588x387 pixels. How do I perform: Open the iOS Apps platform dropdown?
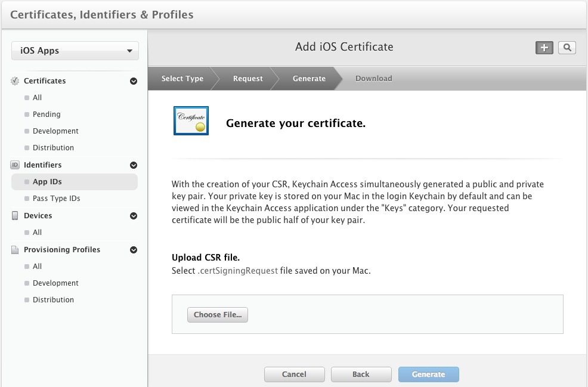pos(75,51)
